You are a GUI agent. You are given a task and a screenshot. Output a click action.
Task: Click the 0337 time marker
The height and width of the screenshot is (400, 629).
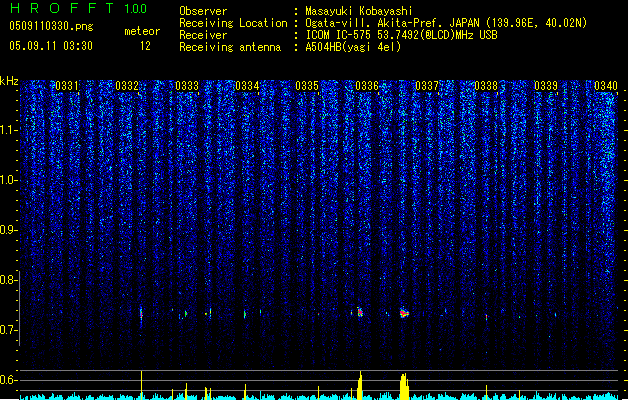[x=427, y=86]
